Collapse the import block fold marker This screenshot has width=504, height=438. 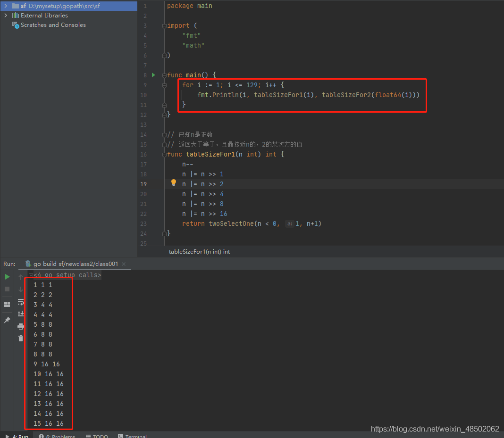[x=164, y=25]
